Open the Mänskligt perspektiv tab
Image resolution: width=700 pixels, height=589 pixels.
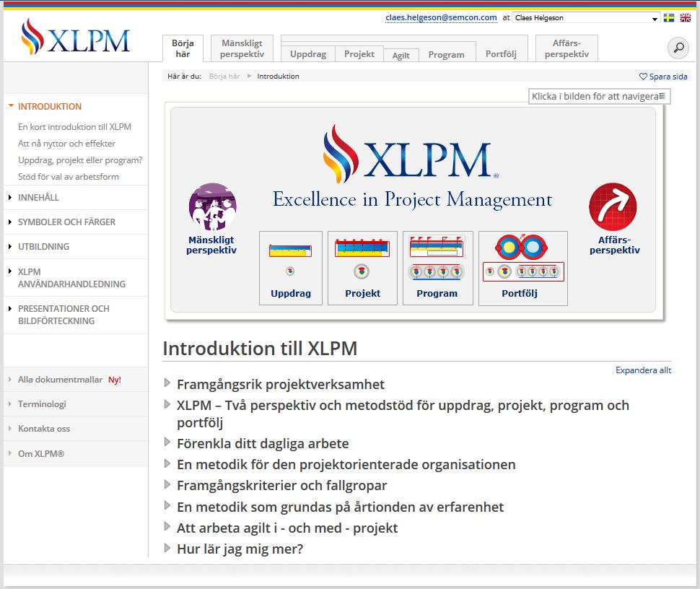tap(242, 48)
